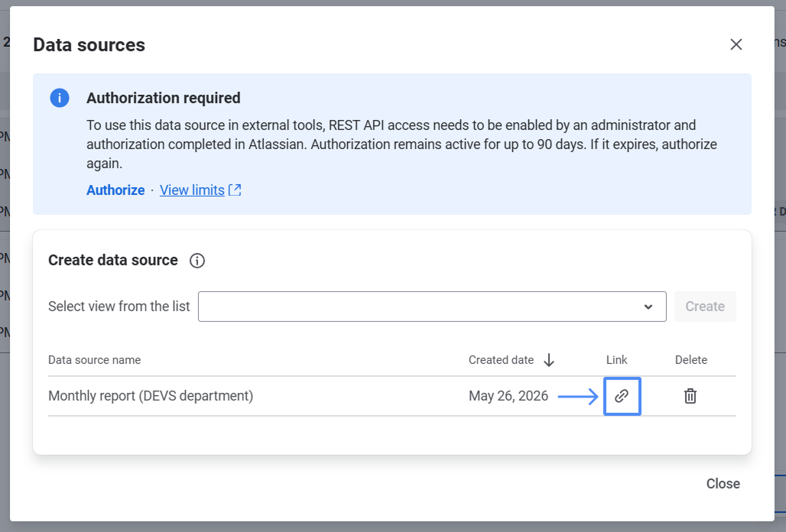Click the Link column header
The image size is (786, 532).
tap(616, 360)
